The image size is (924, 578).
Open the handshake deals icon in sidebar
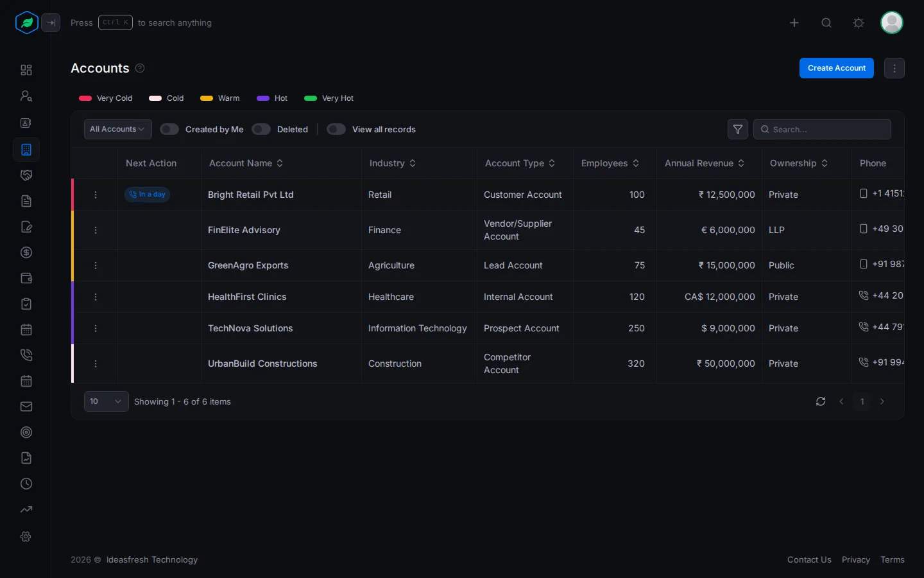26,175
